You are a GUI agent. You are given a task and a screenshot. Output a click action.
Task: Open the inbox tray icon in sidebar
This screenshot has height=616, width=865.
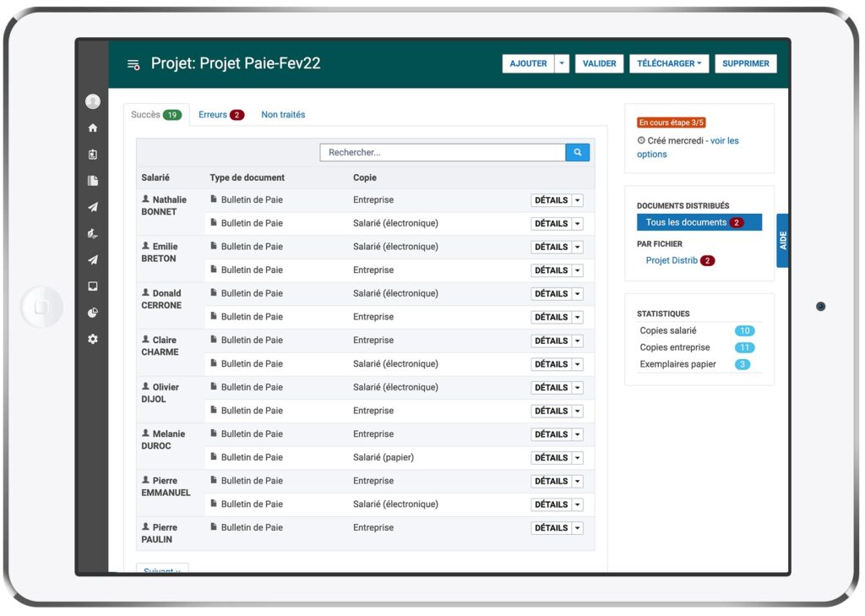coord(93,286)
